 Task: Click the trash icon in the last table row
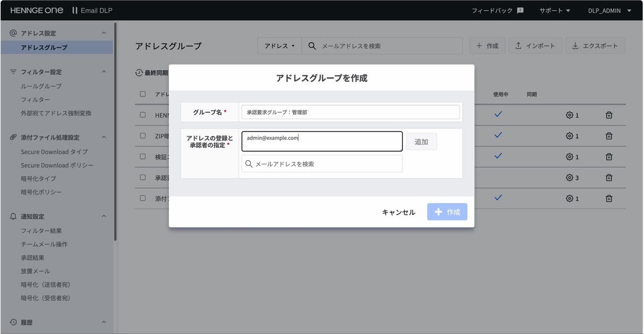point(609,198)
